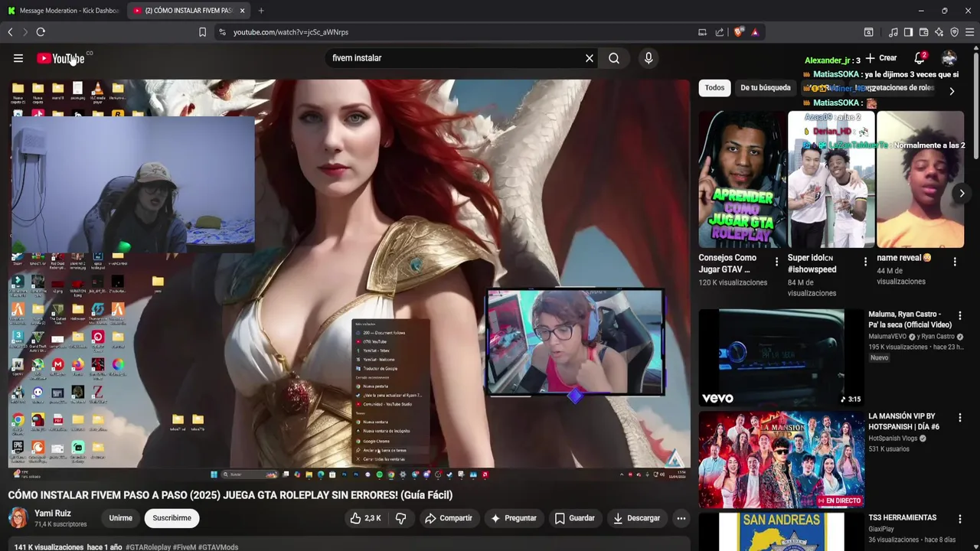Open options for TS3 HERRAMIENTAS video
Viewport: 980px width, 551px height.
pyautogui.click(x=960, y=520)
